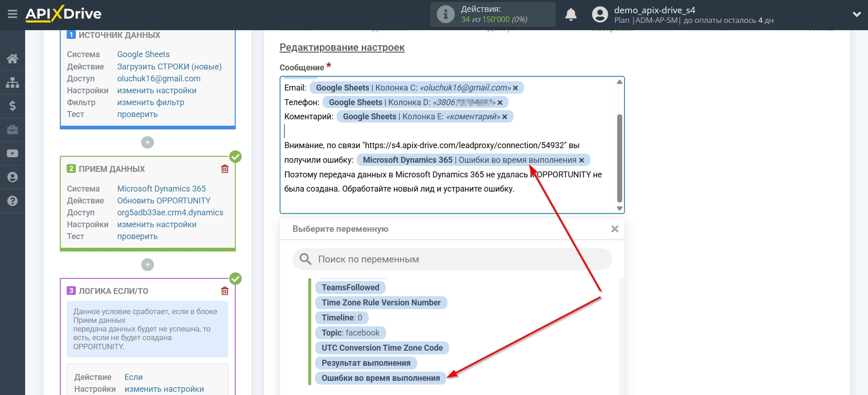Click проверить in ПРИЕМ ДАННЫХ
This screenshot has height=395, width=868.
[x=138, y=236]
